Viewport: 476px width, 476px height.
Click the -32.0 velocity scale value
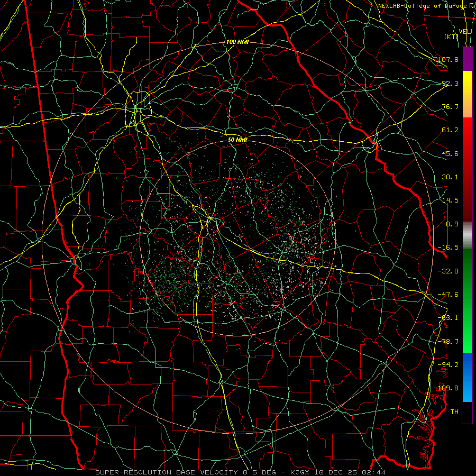tap(448, 271)
